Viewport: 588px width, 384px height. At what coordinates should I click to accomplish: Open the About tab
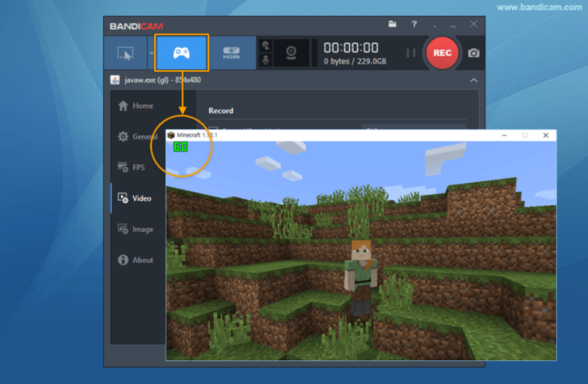click(136, 260)
